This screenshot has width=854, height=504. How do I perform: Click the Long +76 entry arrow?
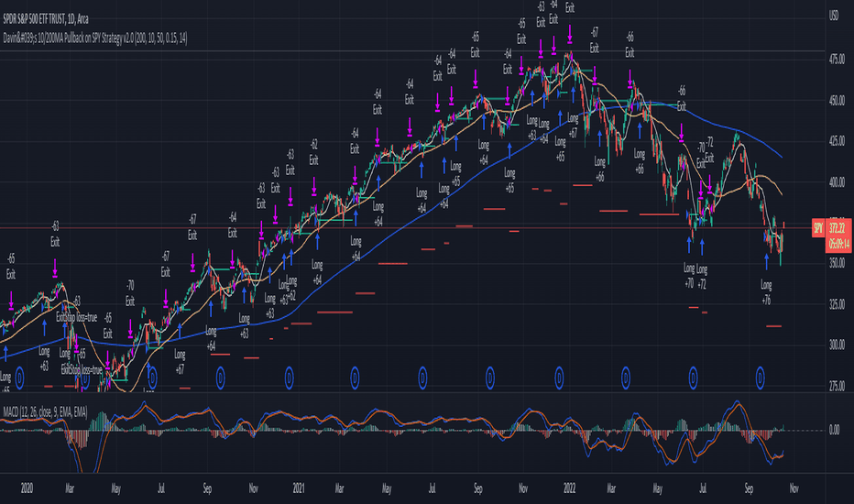tap(766, 261)
